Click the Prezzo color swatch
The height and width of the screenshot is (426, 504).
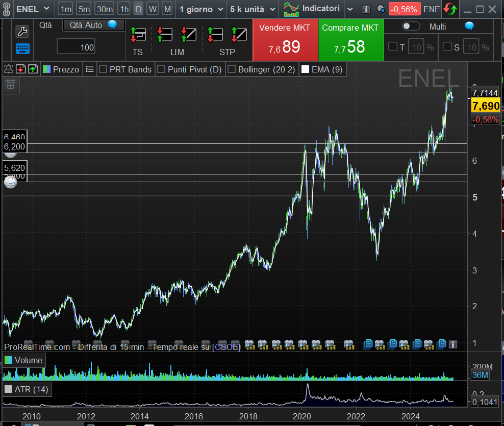click(46, 69)
